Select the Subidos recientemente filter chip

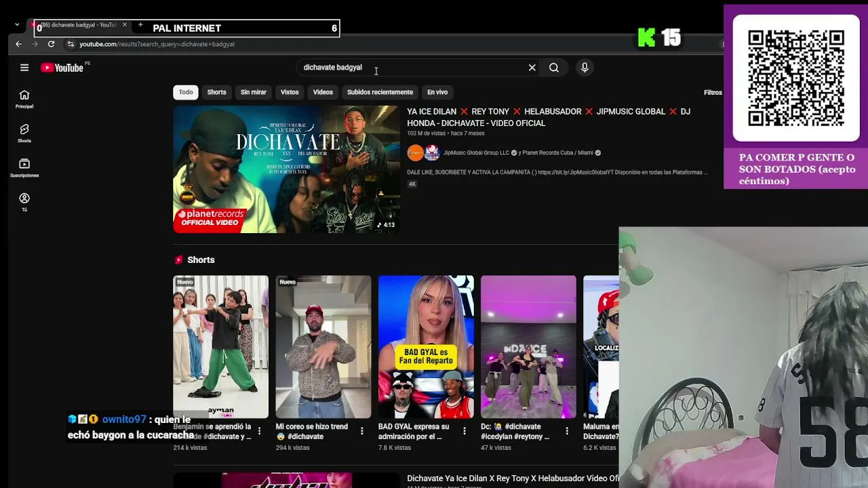point(380,92)
